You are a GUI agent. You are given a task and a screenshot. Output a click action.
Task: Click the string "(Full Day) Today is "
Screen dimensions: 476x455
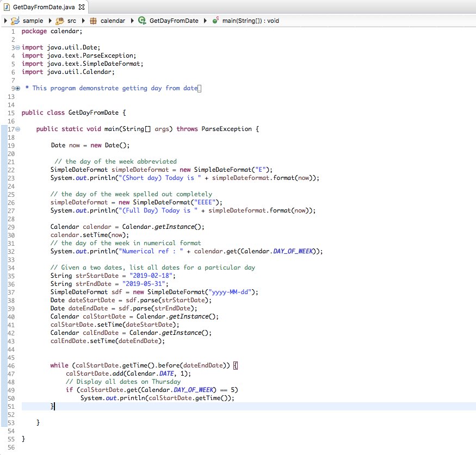(x=158, y=210)
